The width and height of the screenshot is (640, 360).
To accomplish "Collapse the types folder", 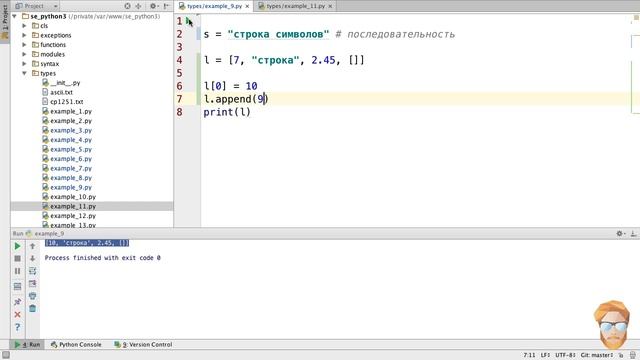I will coord(24,73).
